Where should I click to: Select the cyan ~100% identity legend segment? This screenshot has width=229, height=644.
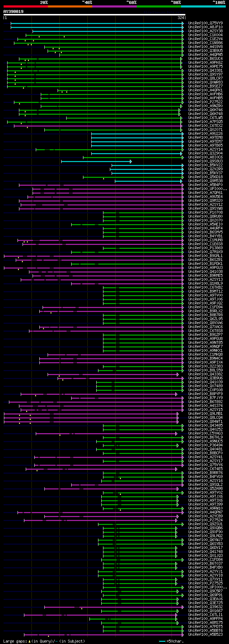coord(203,6)
